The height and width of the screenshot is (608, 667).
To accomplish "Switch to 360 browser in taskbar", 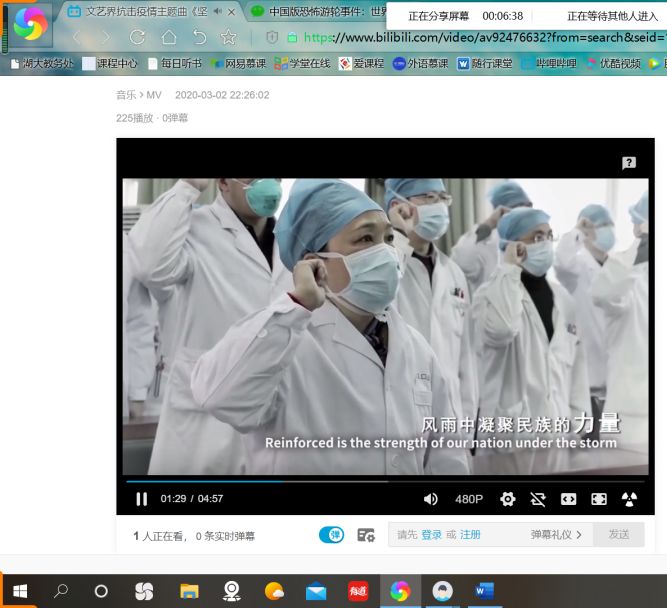I will [400, 591].
